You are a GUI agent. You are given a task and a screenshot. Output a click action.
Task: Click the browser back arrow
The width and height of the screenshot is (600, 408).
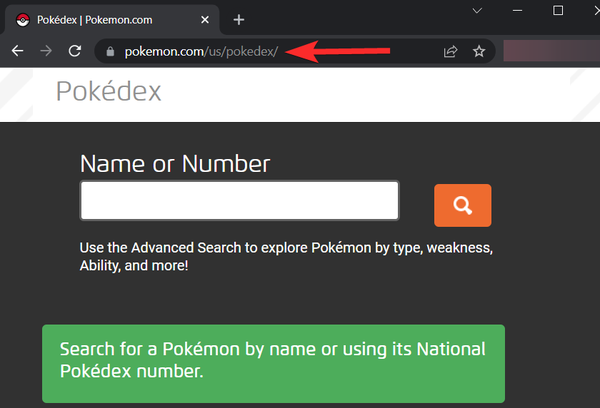pos(17,51)
